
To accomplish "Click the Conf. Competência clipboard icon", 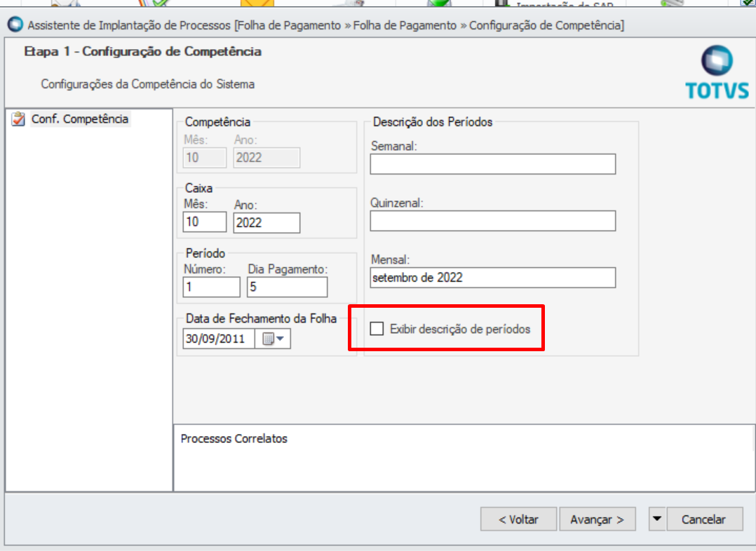I will click(x=18, y=119).
